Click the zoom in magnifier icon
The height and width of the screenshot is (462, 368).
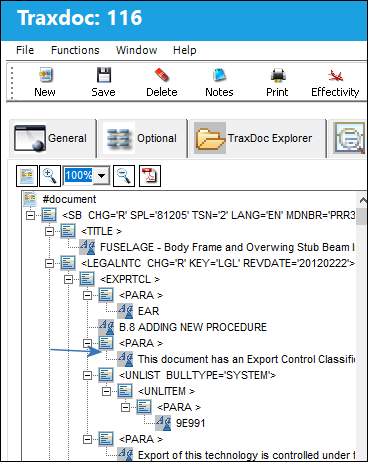pos(50,176)
